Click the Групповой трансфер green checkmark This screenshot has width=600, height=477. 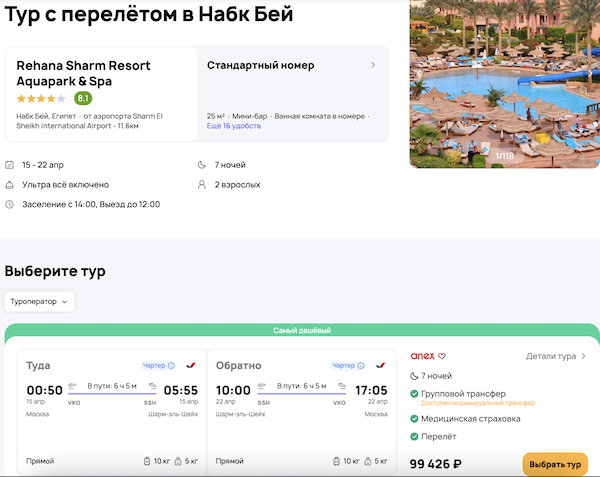[415, 393]
